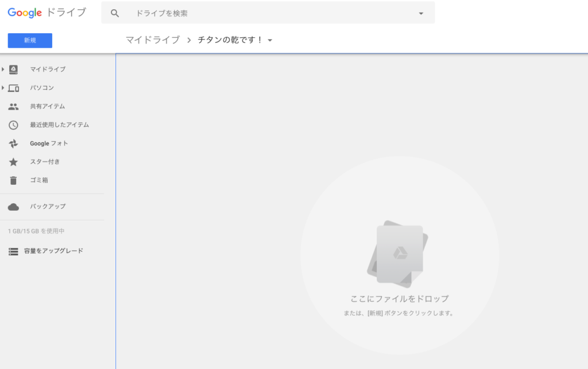Click the recent items clock icon
The image size is (588, 369).
(13, 125)
